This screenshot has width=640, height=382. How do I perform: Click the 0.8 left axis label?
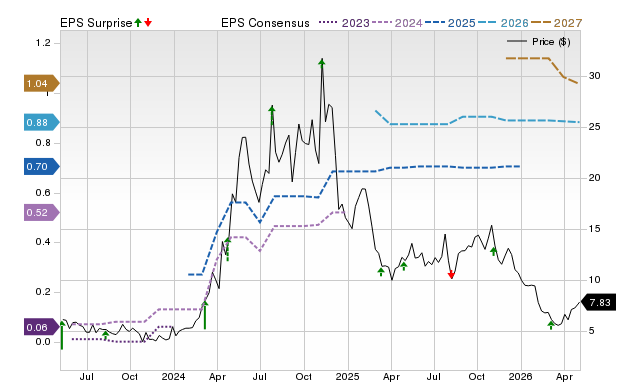pos(43,143)
